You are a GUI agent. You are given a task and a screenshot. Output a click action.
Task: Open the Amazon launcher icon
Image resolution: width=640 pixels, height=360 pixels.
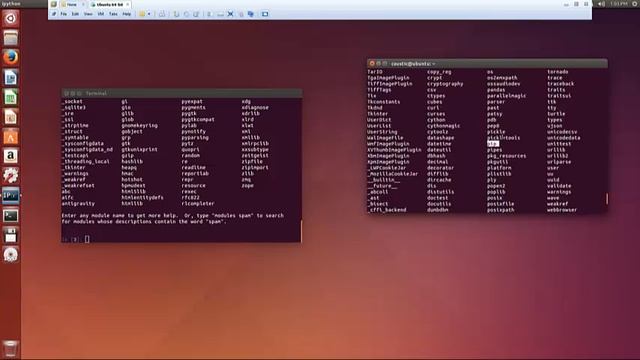click(x=11, y=156)
